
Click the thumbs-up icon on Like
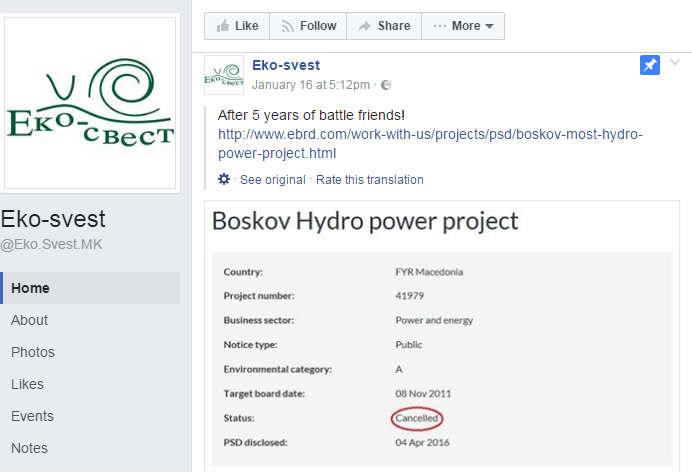point(223,26)
